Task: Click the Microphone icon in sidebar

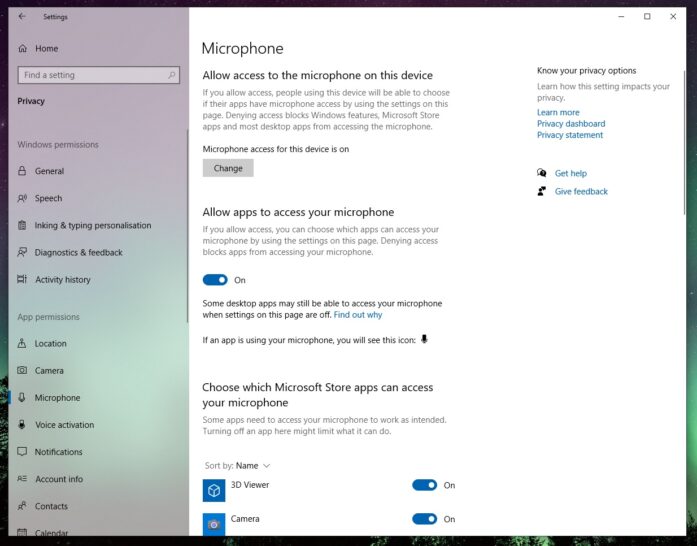Action: 22,397
